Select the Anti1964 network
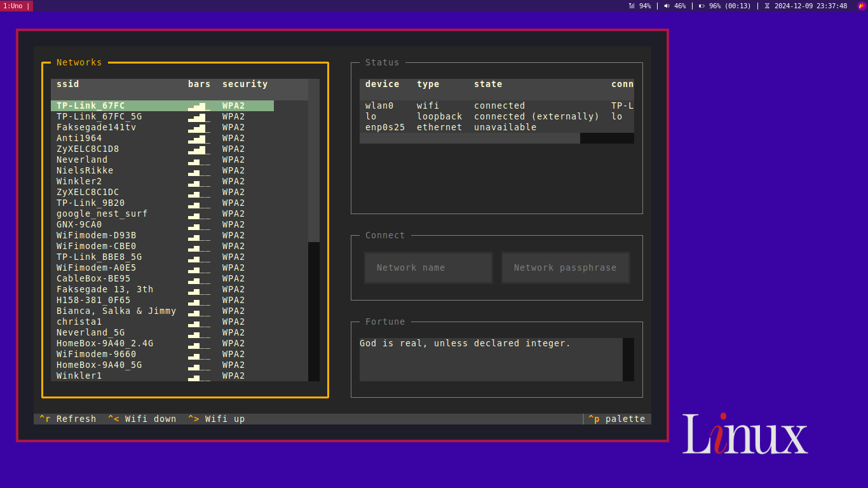Screen dimensions: 868x488 click(x=162, y=138)
